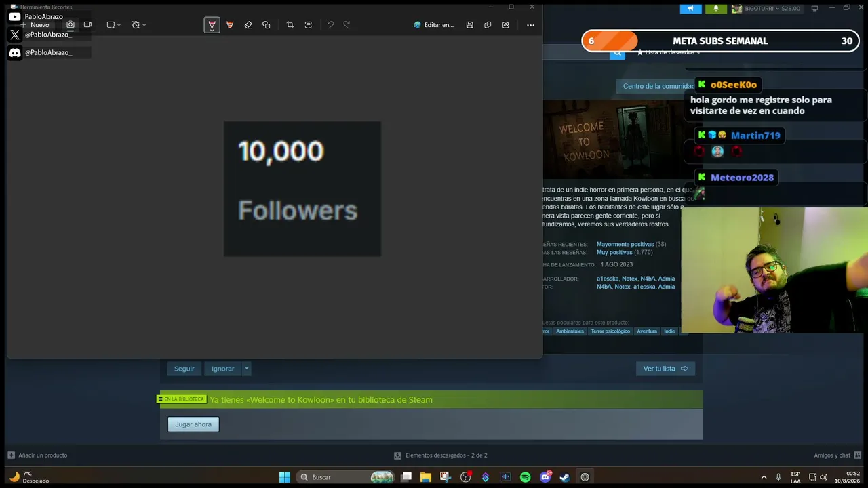Open Steam announcements megaphone button
868x488 pixels.
click(691, 8)
